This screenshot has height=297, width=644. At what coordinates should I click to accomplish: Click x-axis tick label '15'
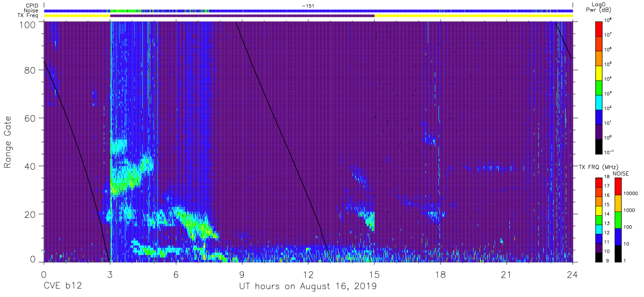374,274
